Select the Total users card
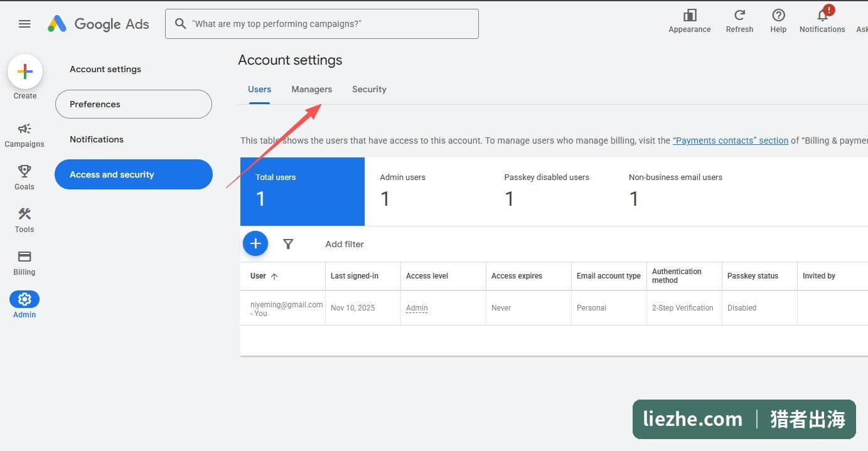The width and height of the screenshot is (868, 451). tap(303, 191)
